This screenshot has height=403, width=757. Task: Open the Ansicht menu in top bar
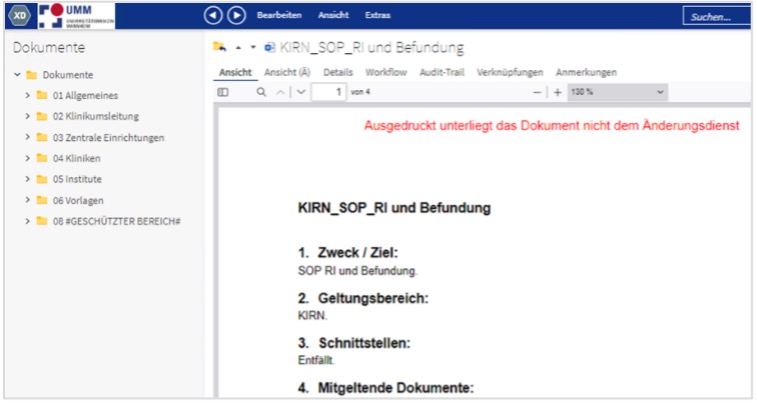click(333, 15)
